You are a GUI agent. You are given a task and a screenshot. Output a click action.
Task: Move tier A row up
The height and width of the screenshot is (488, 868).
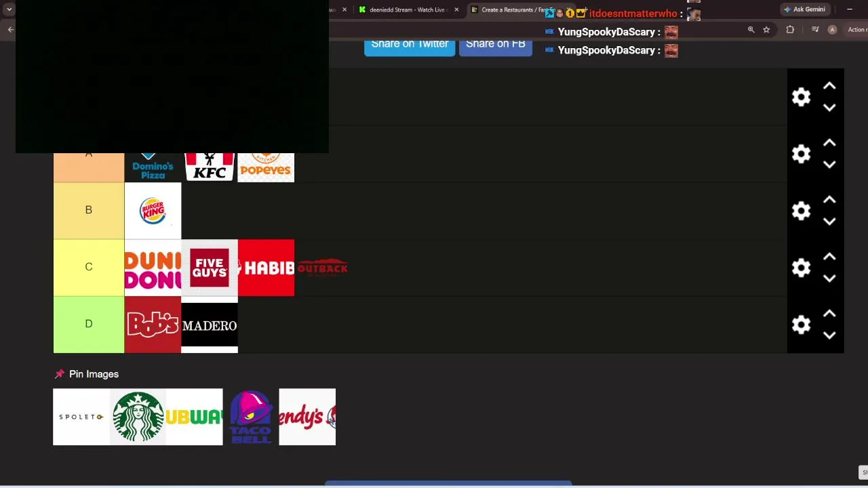tap(829, 143)
